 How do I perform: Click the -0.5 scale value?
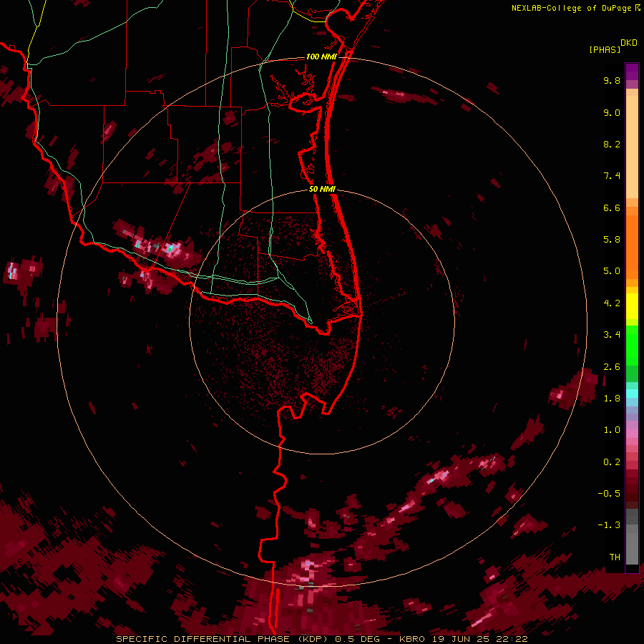coord(609,494)
